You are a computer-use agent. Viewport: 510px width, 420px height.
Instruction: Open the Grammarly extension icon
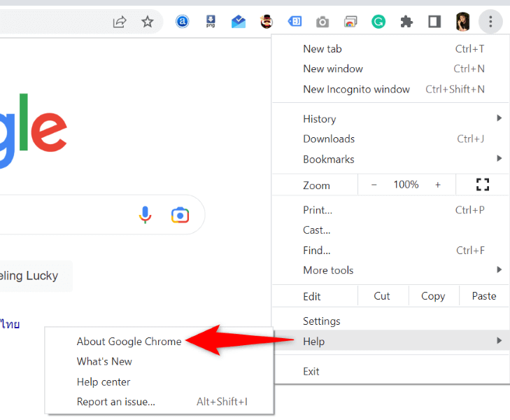click(378, 22)
